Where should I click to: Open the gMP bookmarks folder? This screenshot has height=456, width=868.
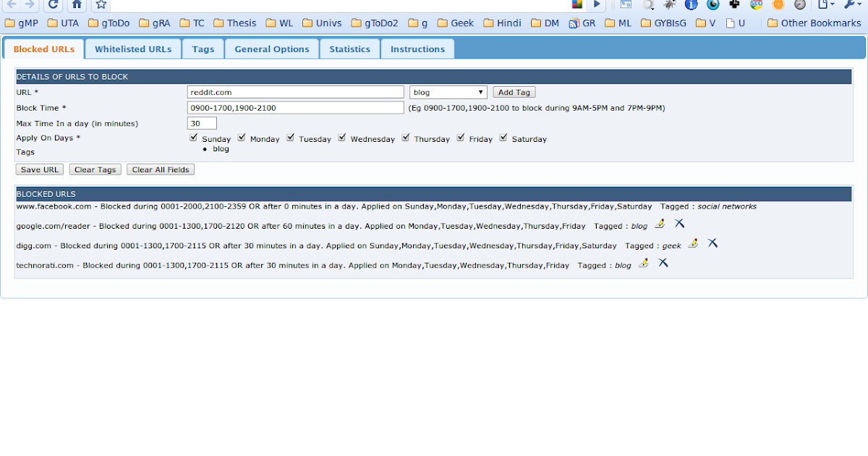click(x=22, y=23)
